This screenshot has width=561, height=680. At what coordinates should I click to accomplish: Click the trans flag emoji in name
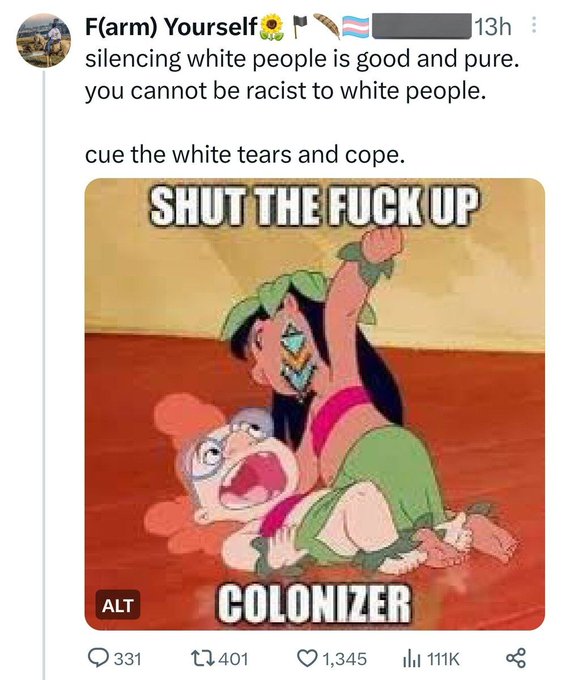pyautogui.click(x=356, y=27)
